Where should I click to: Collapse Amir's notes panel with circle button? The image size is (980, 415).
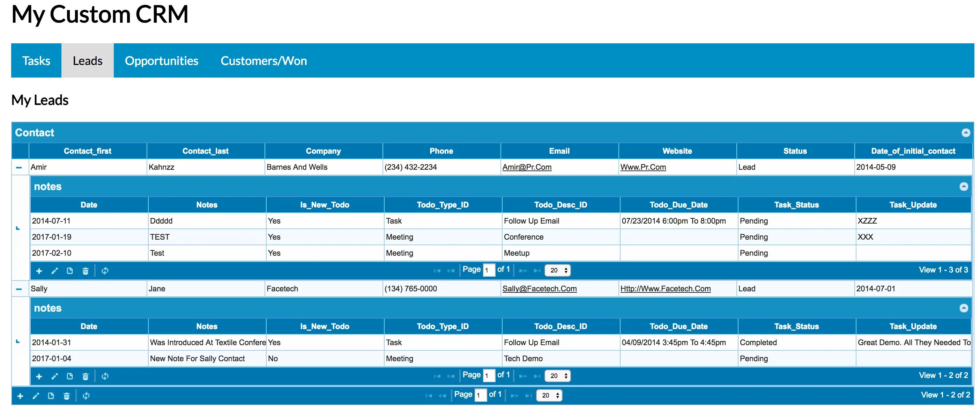pos(964,187)
